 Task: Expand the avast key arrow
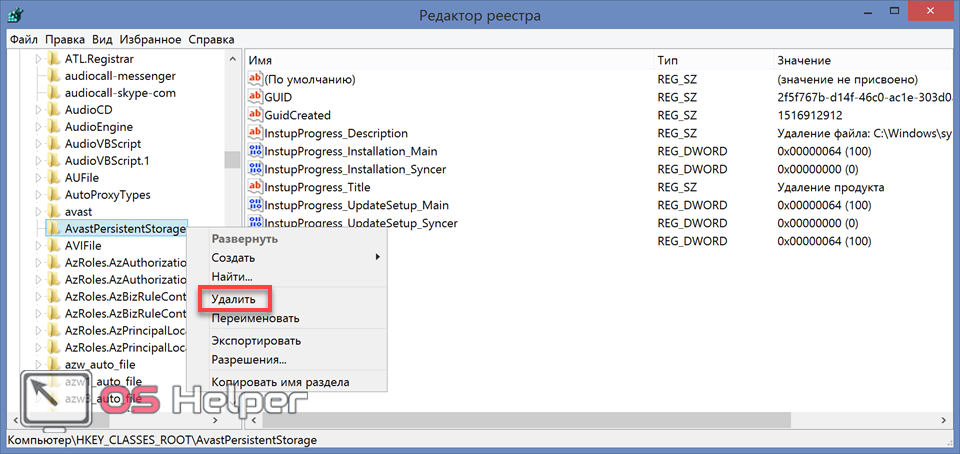pyautogui.click(x=38, y=212)
